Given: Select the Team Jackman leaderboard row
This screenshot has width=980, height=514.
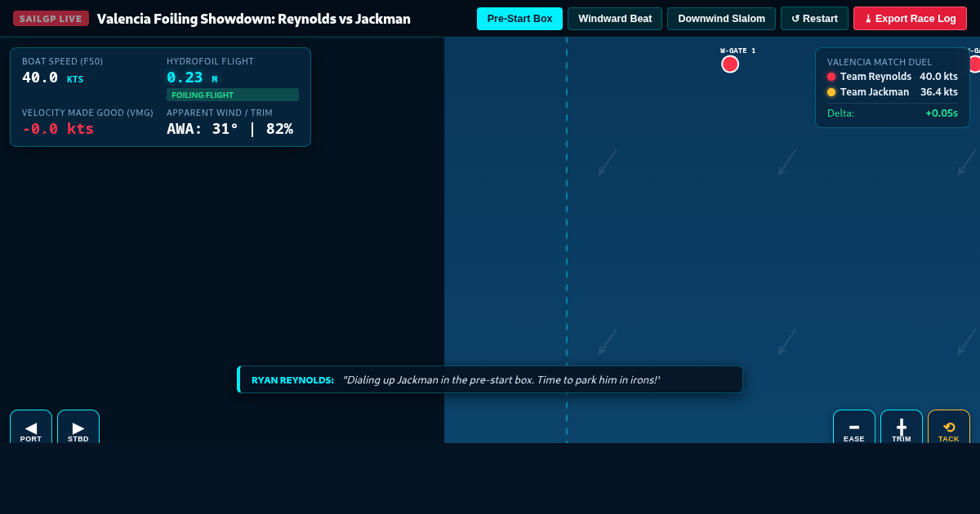Looking at the screenshot, I should [x=893, y=92].
